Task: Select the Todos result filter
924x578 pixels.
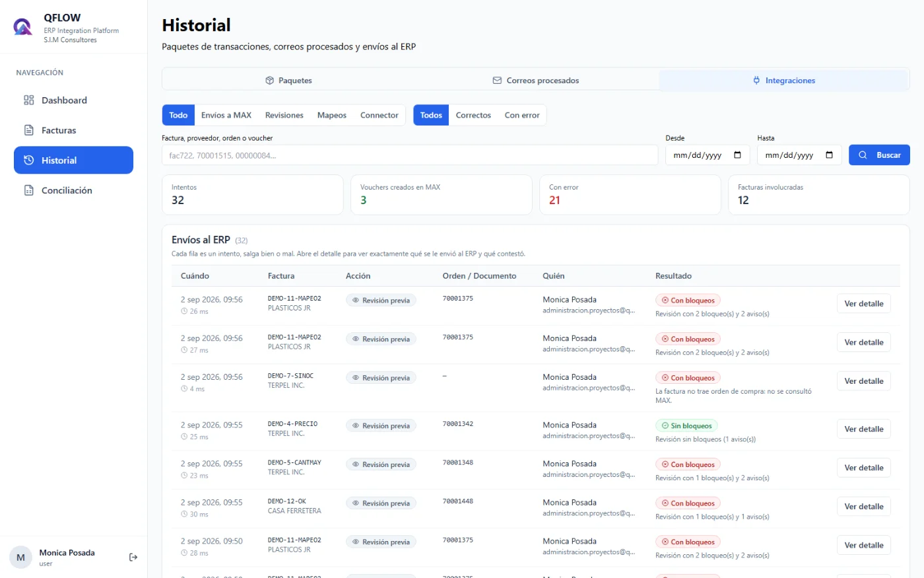Action: coord(431,115)
